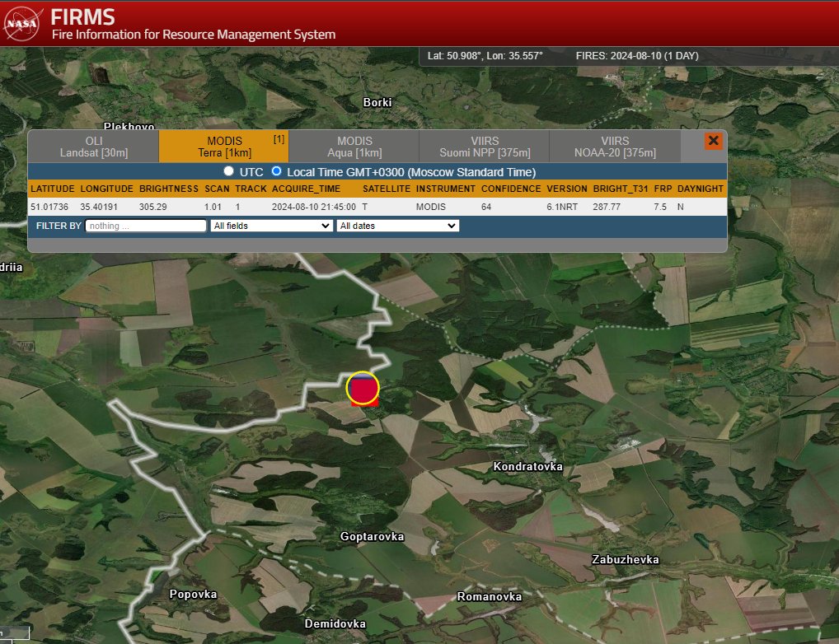Switch to MODIS Aqua [1km] tab
The width and height of the screenshot is (839, 644).
coord(354,147)
